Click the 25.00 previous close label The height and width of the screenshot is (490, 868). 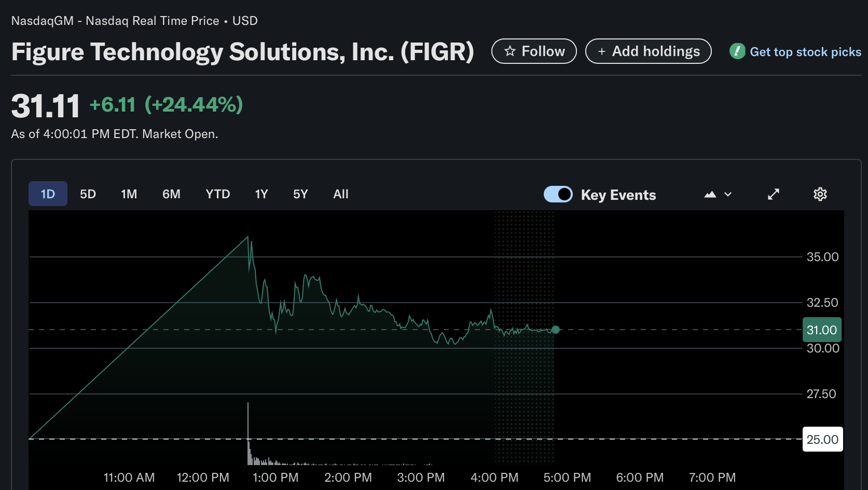(x=822, y=440)
